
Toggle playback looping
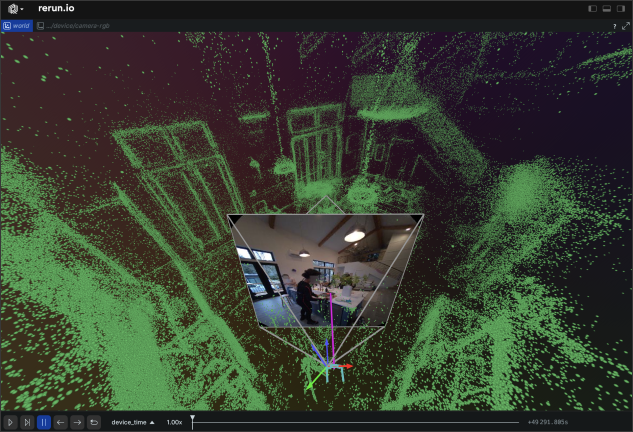pos(94,422)
